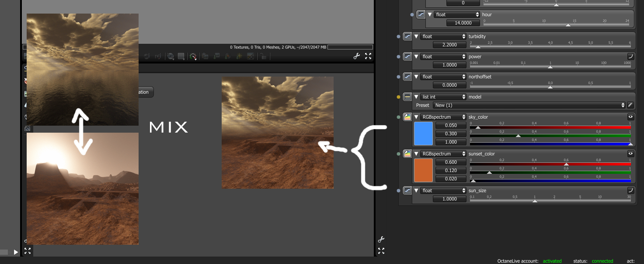
Task: Click the float node icon beside northoffset
Action: pos(407,77)
